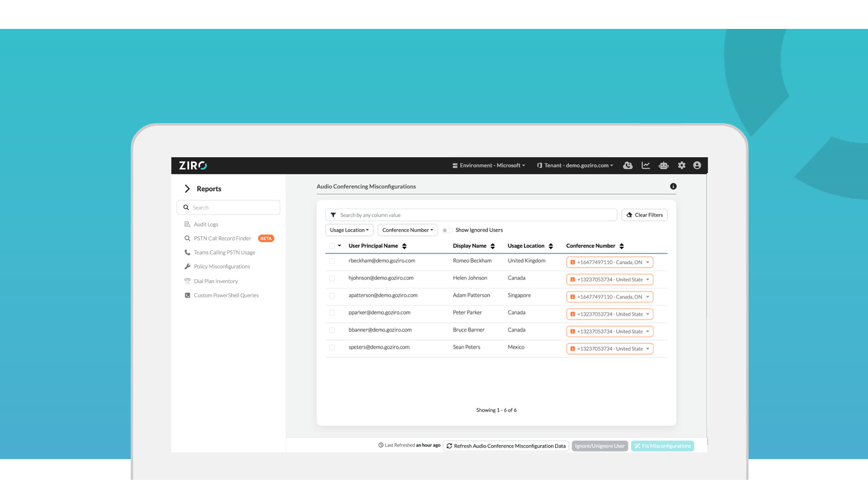
Task: Open the user account profile icon
Action: point(697,165)
